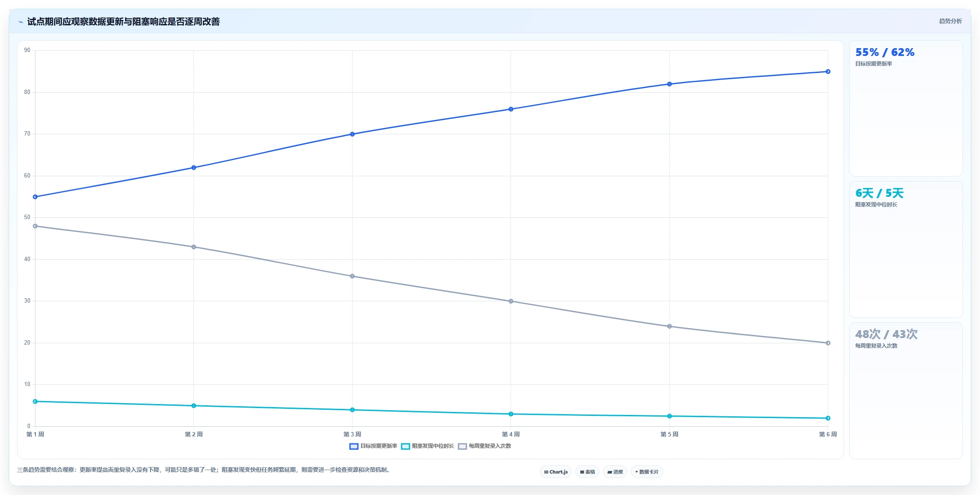Click the cyan line's 第 4 周 data point
This screenshot has width=980, height=495.
click(511, 414)
